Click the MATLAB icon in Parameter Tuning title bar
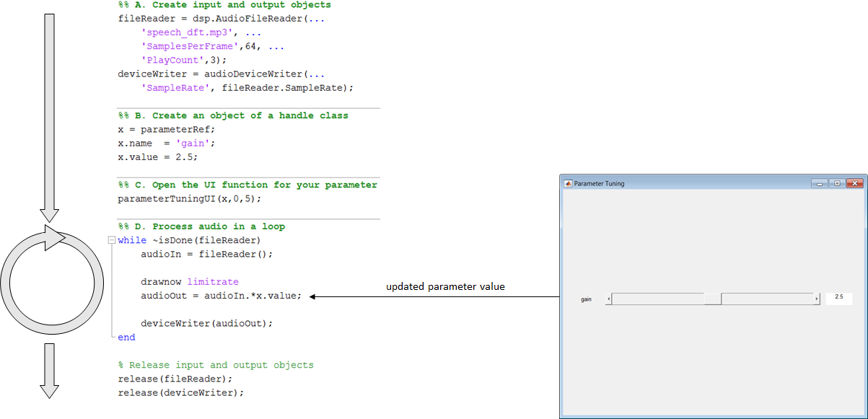Screen dimensions: 868x419 pos(568,183)
